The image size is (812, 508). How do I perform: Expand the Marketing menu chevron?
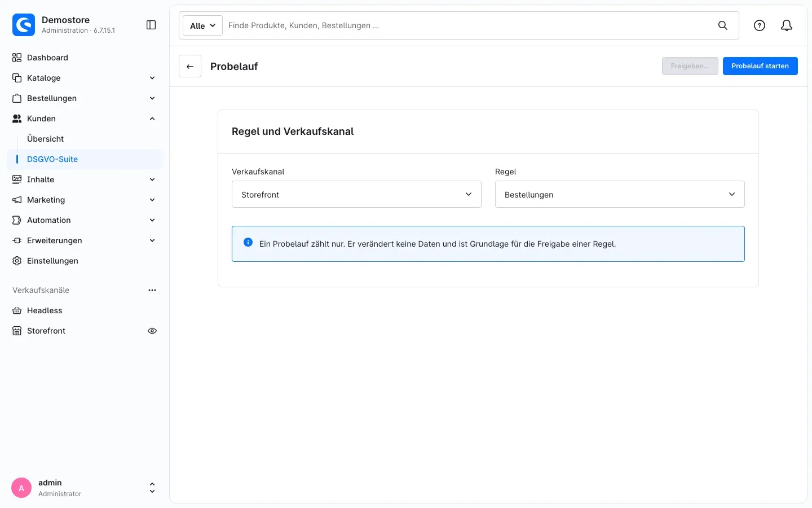click(152, 200)
